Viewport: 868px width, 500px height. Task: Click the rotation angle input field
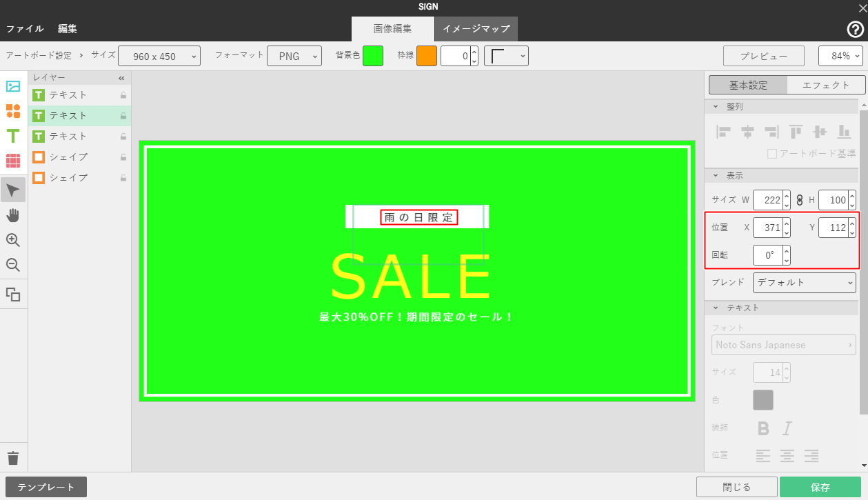coord(767,255)
